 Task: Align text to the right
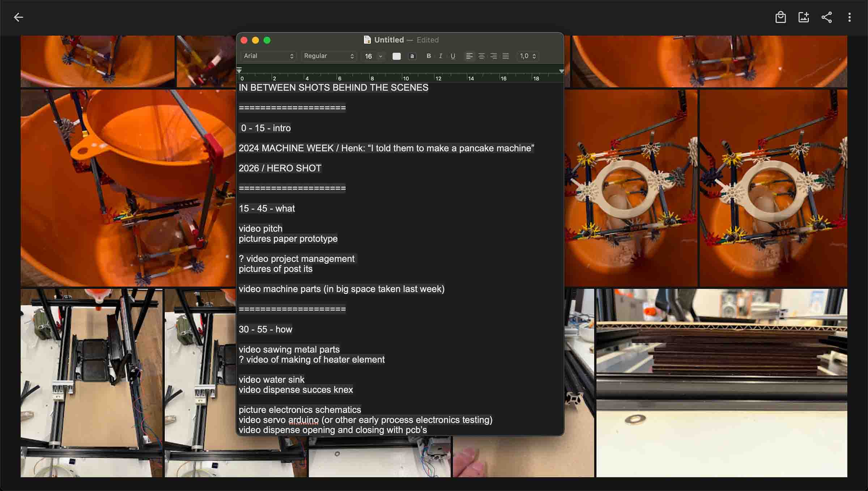point(493,56)
